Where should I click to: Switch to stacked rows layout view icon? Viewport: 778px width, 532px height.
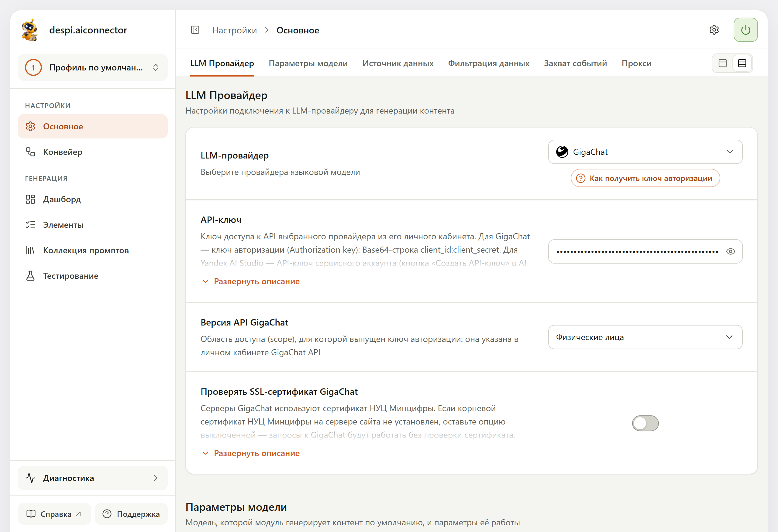[x=742, y=63]
